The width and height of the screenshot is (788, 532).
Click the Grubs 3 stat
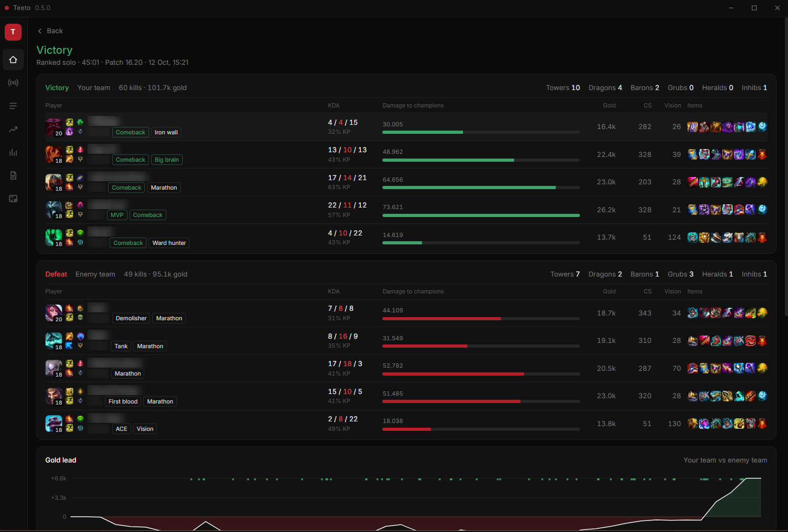coord(681,274)
